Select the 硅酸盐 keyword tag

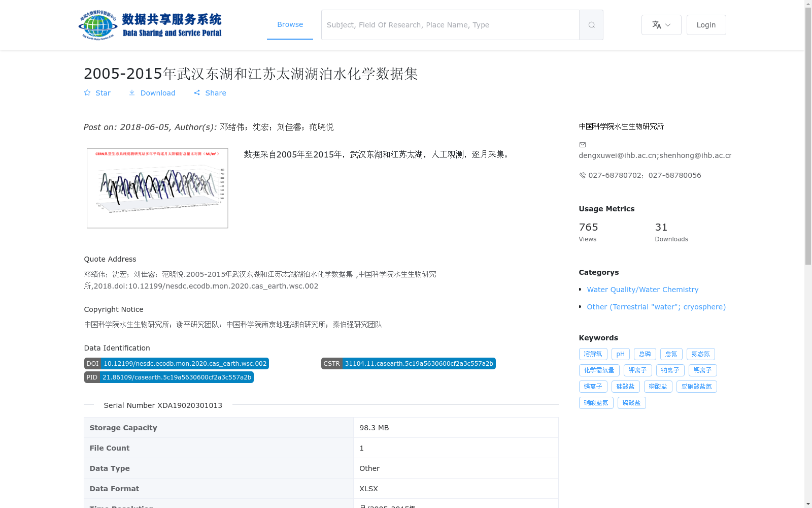click(625, 387)
